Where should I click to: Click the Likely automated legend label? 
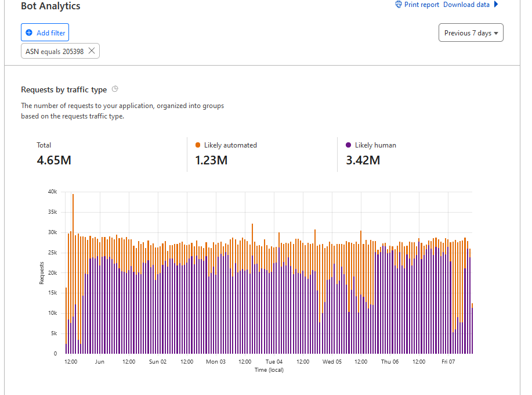230,145
